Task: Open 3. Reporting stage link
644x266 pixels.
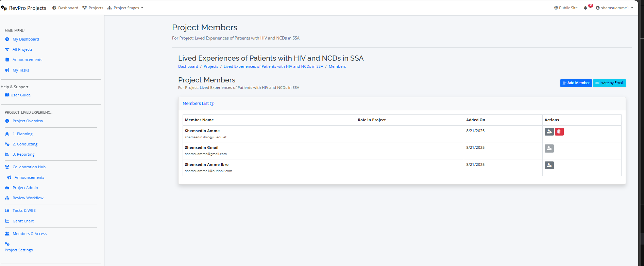Action: pyautogui.click(x=23, y=154)
